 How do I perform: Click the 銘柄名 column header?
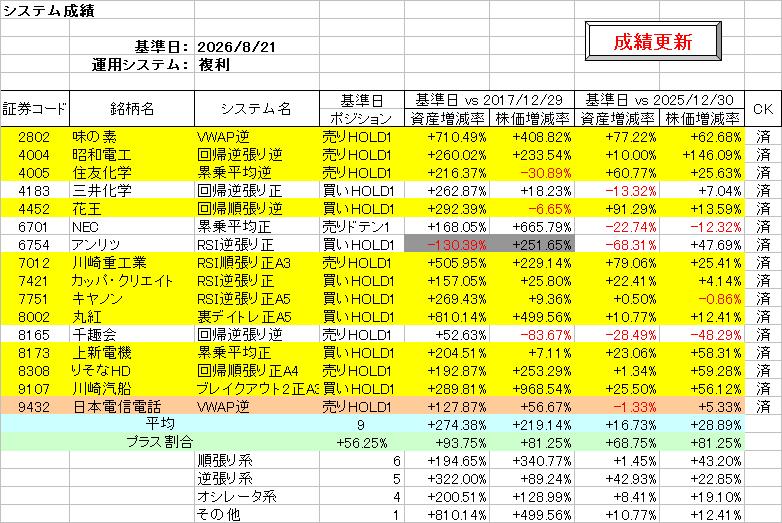click(x=132, y=109)
